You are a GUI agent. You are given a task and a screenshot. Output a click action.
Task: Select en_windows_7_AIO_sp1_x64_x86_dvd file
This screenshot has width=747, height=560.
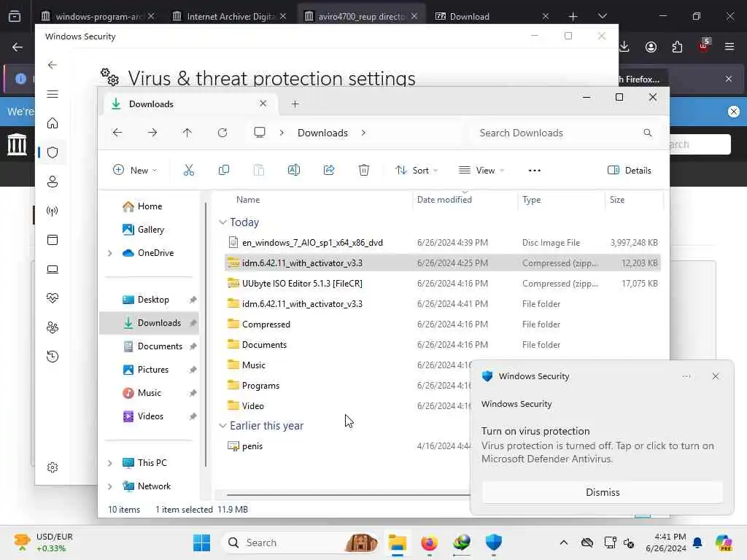[x=443, y=242]
